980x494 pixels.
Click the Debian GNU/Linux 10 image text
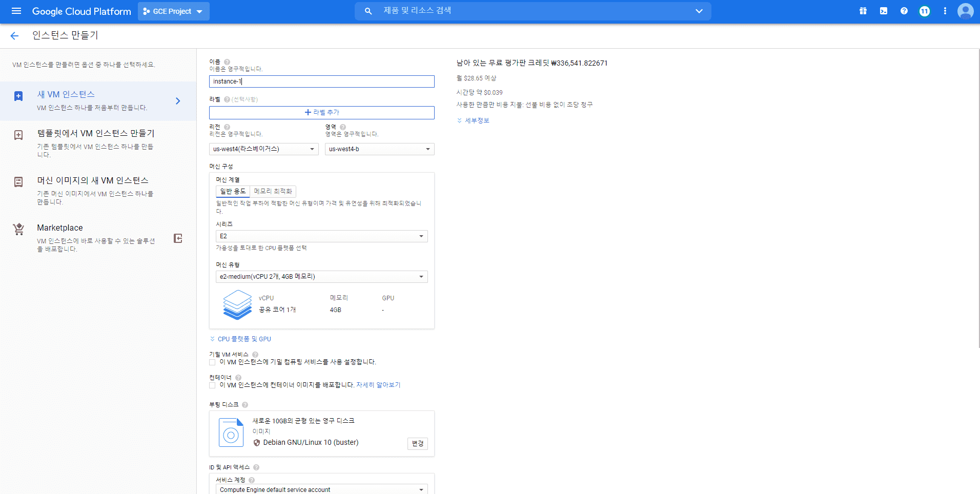(x=311, y=442)
